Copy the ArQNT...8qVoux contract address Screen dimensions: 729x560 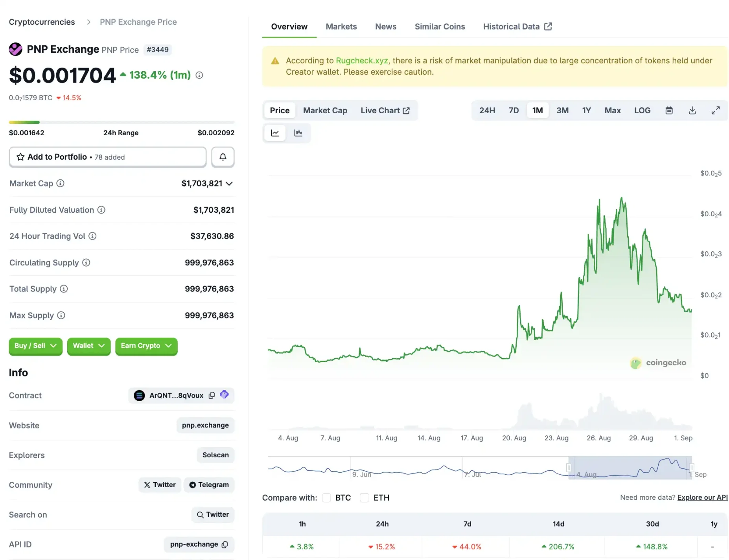(x=212, y=395)
